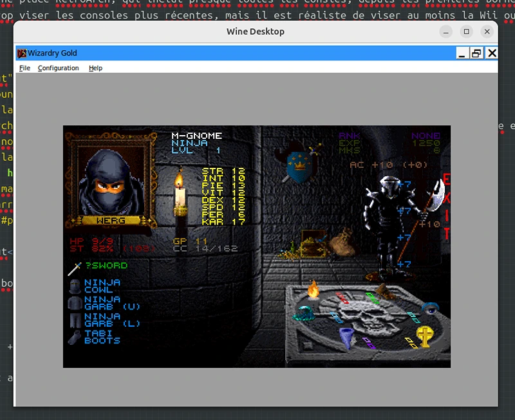
Task: Open the Configuration menu
Action: pyautogui.click(x=59, y=68)
